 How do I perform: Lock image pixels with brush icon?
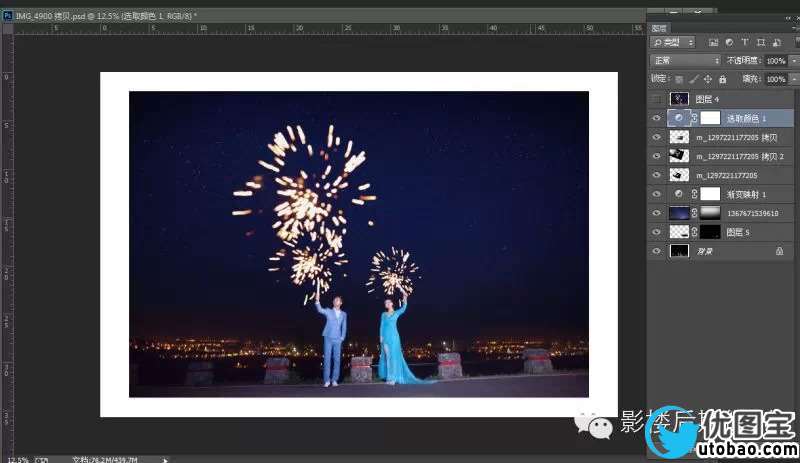point(693,79)
